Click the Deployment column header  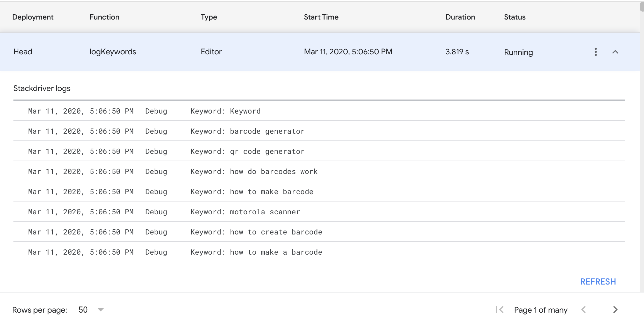[x=33, y=17]
